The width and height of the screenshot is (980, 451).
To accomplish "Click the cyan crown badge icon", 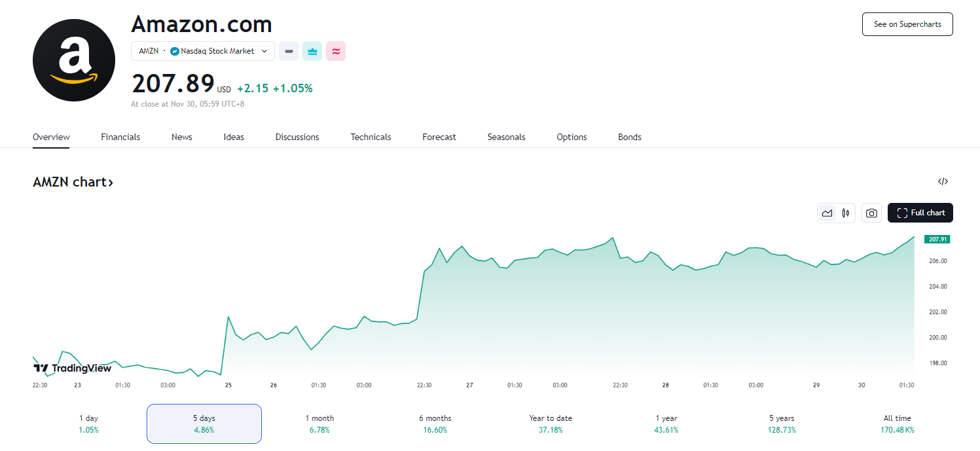I will tap(312, 51).
